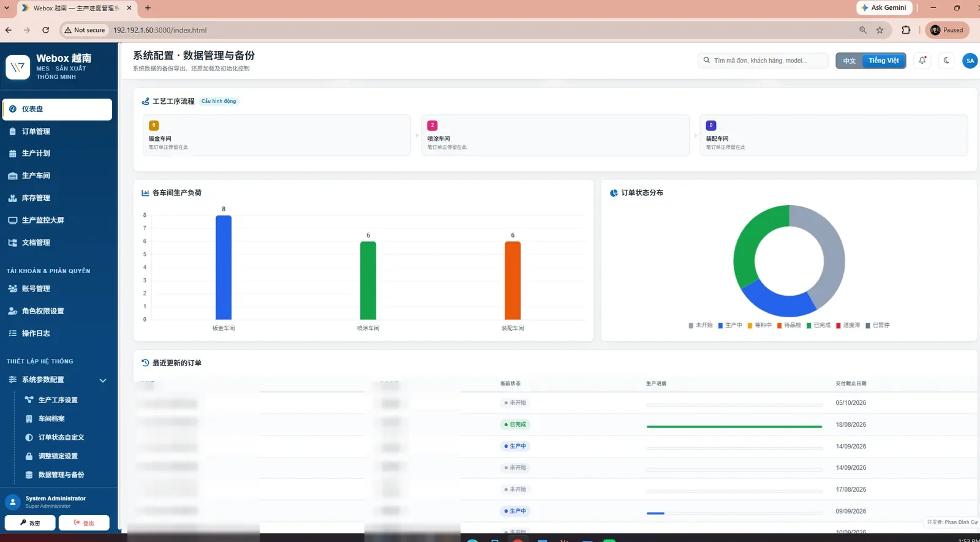This screenshot has width=980, height=542.
Task: Open a new browser tab
Action: click(148, 8)
